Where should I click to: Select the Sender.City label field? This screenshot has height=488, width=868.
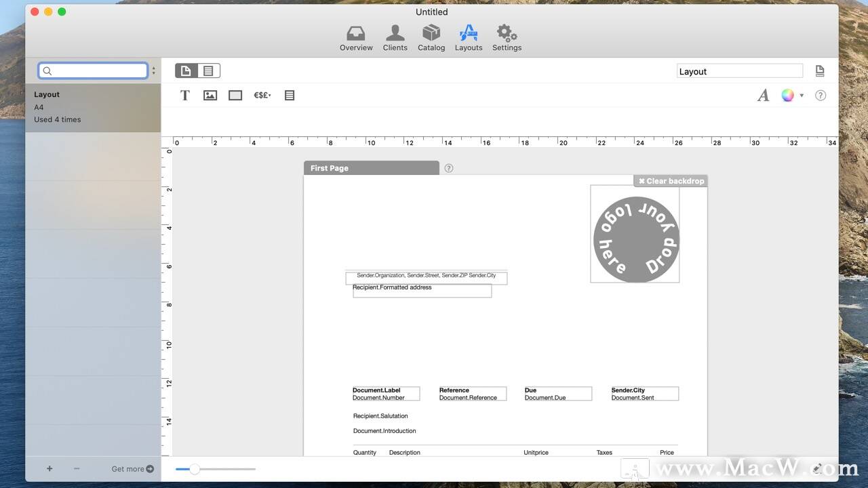628,390
